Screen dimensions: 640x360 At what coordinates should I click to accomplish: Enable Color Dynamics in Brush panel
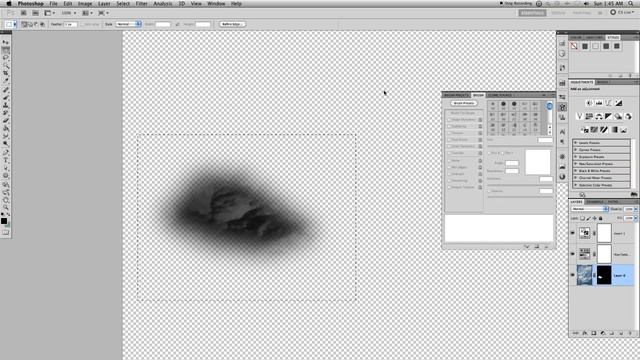(x=449, y=146)
